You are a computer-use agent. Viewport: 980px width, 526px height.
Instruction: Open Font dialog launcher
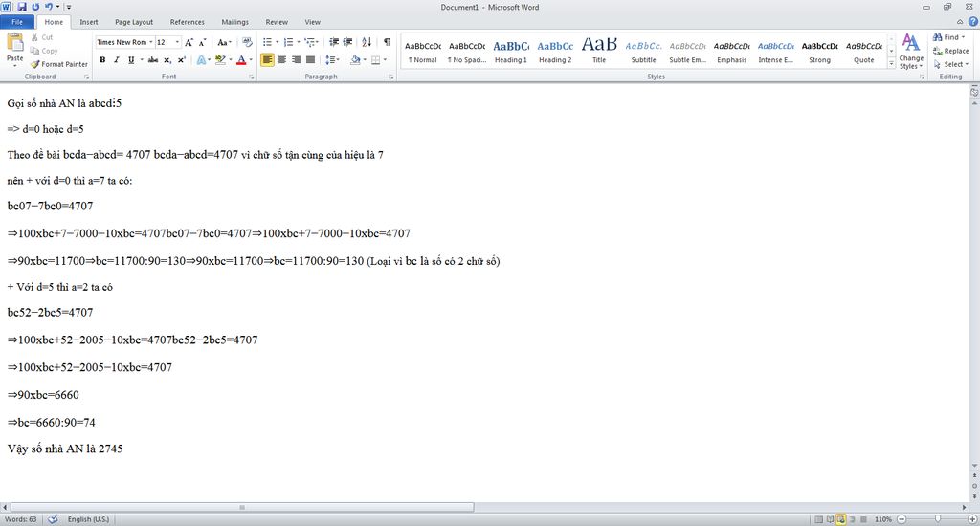[252, 77]
